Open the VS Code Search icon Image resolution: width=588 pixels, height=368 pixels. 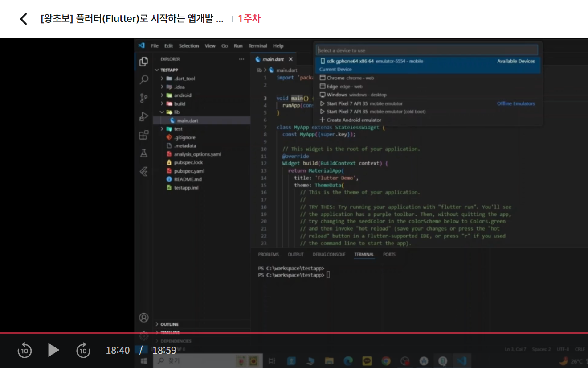click(143, 80)
